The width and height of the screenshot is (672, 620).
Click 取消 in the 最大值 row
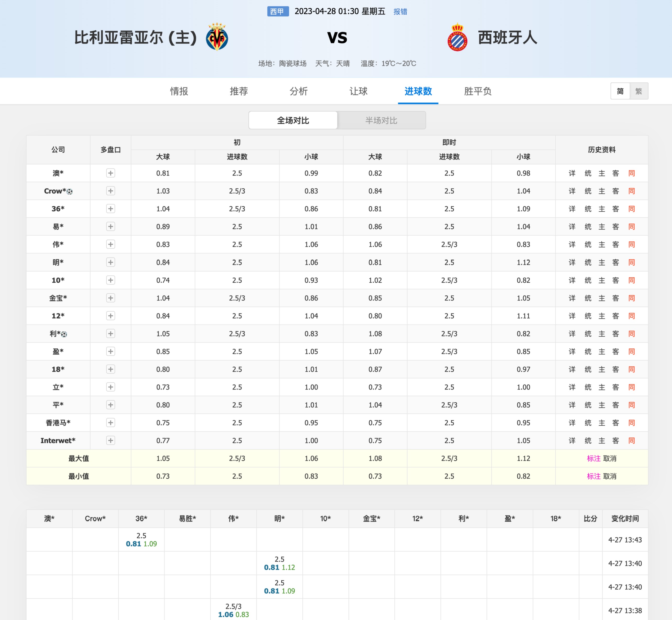click(x=610, y=458)
